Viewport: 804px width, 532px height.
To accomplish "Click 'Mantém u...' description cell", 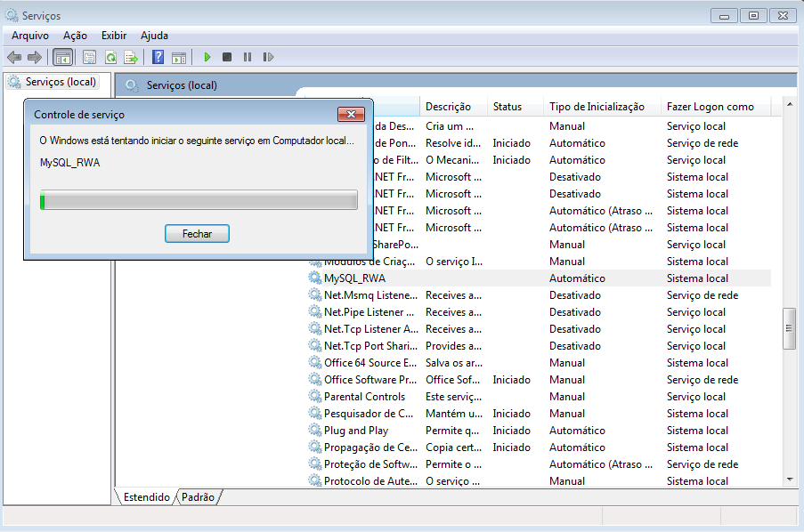I will [x=454, y=414].
